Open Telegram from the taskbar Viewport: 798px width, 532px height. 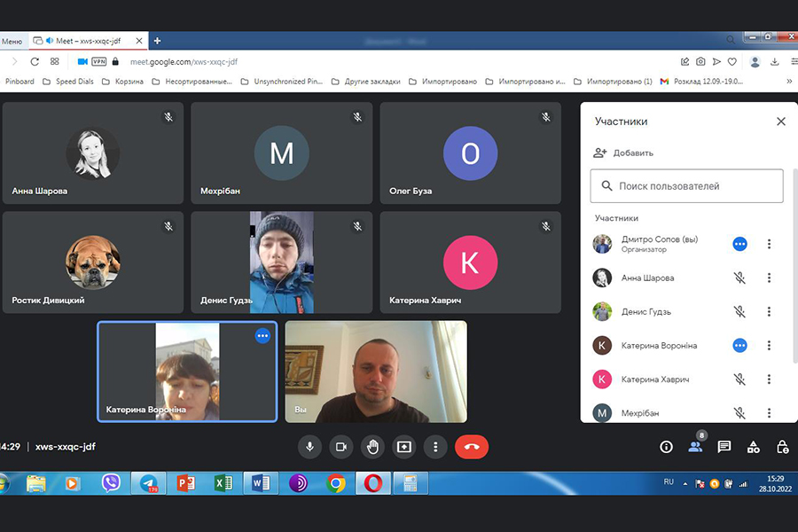(x=149, y=483)
